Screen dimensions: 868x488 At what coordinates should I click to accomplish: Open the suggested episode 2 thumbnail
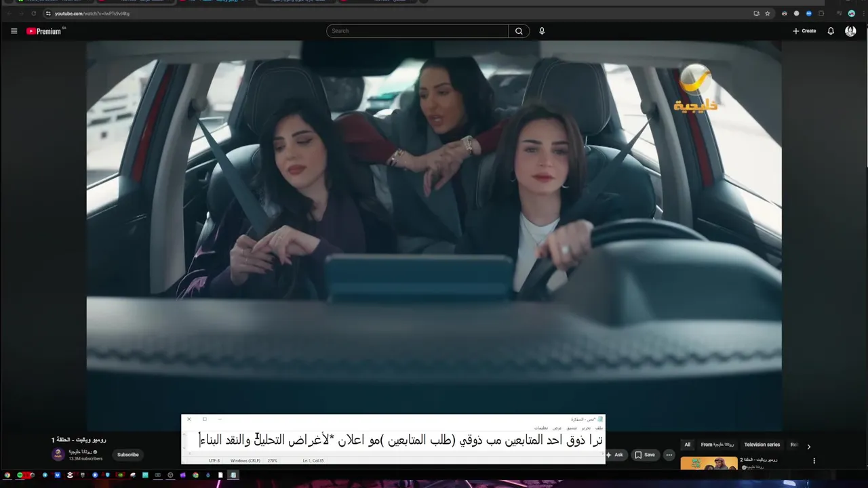tap(709, 464)
